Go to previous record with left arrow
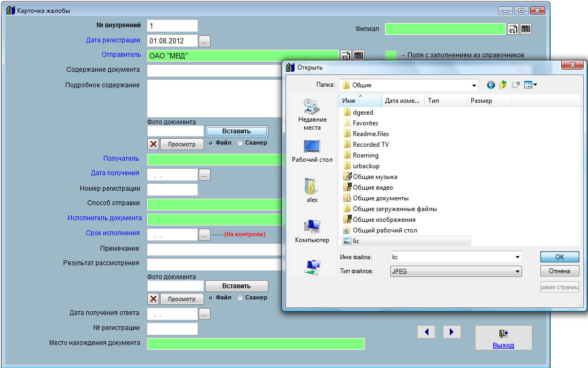This screenshot has height=368, width=588. coord(426,332)
